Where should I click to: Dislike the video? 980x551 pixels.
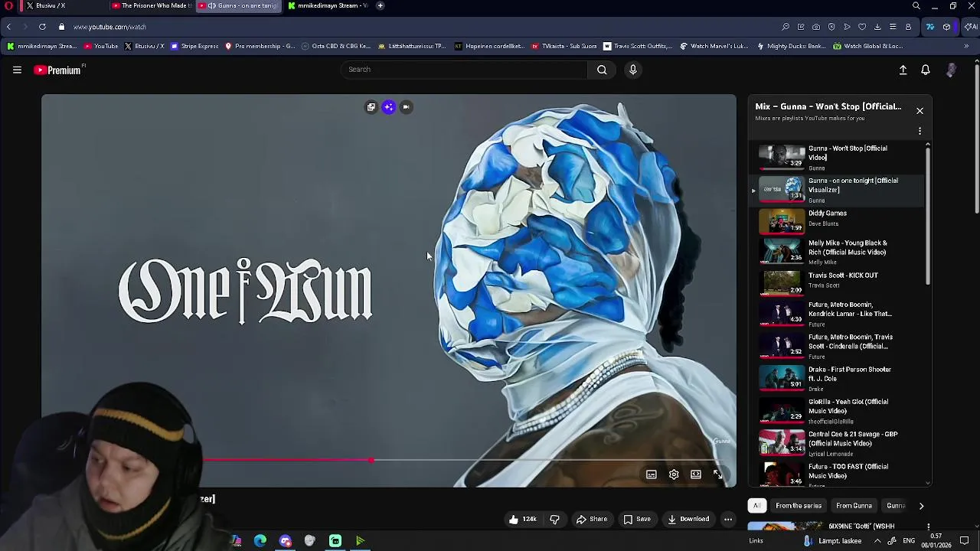tap(554, 519)
